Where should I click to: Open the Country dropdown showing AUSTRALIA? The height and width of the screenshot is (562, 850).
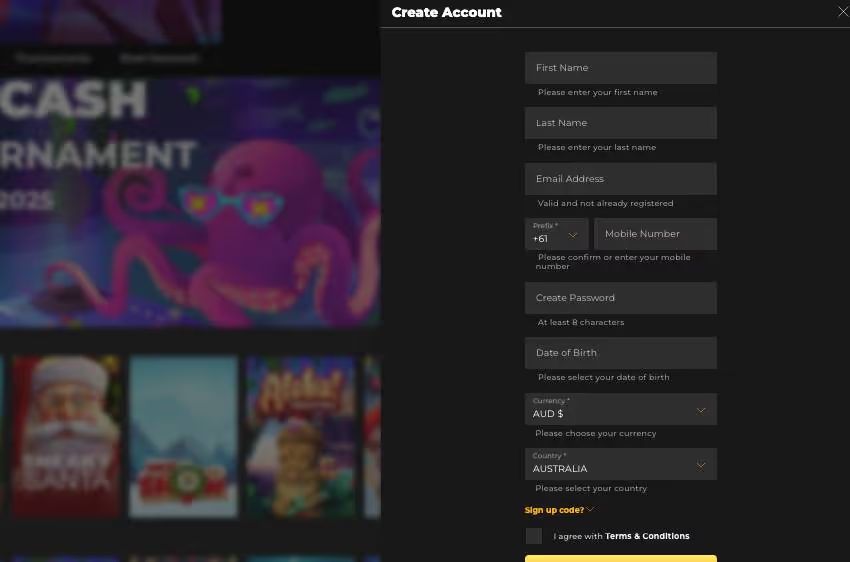coord(621,464)
